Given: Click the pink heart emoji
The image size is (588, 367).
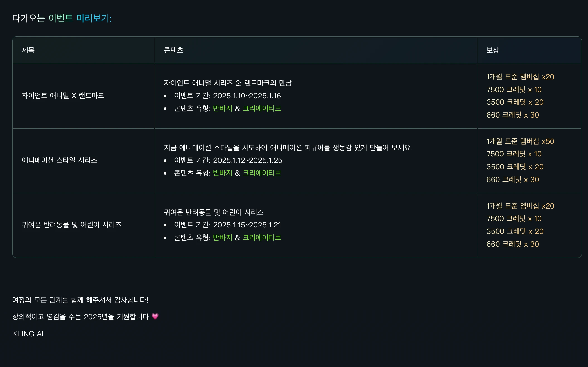Looking at the screenshot, I should pos(155,316).
